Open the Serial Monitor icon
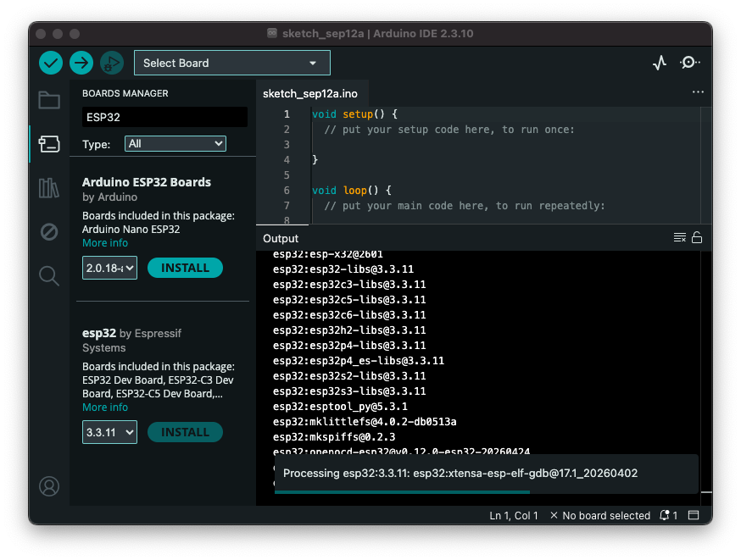The width and height of the screenshot is (741, 560). pyautogui.click(x=689, y=63)
